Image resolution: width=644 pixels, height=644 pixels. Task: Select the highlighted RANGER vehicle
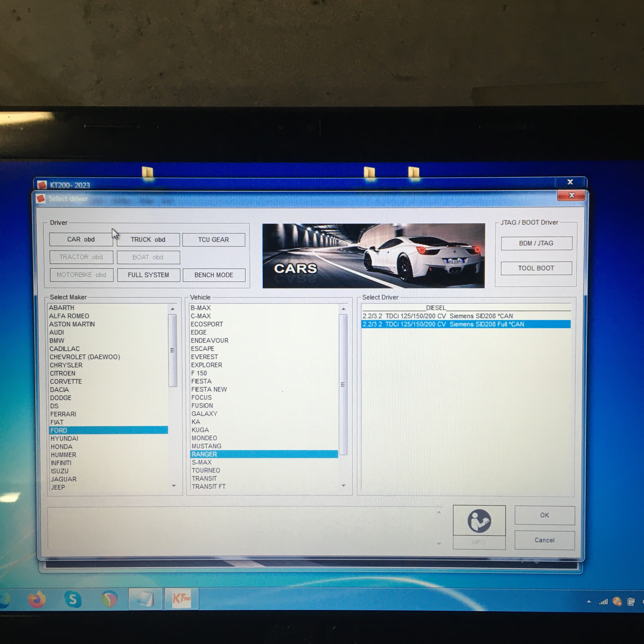tap(264, 454)
